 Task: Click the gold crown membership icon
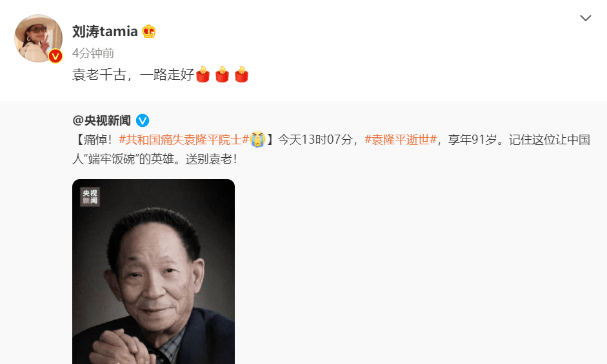[x=148, y=32]
